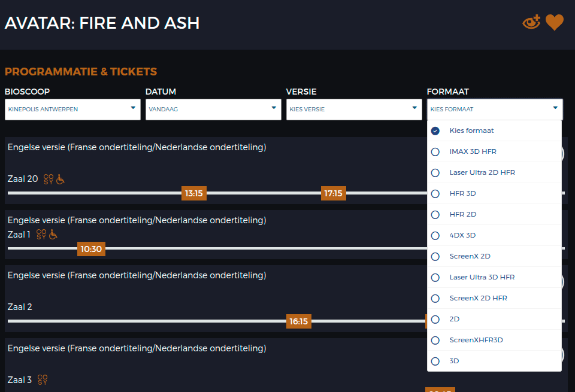Book the 10:30 showtime in Zaal 1

[91, 249]
